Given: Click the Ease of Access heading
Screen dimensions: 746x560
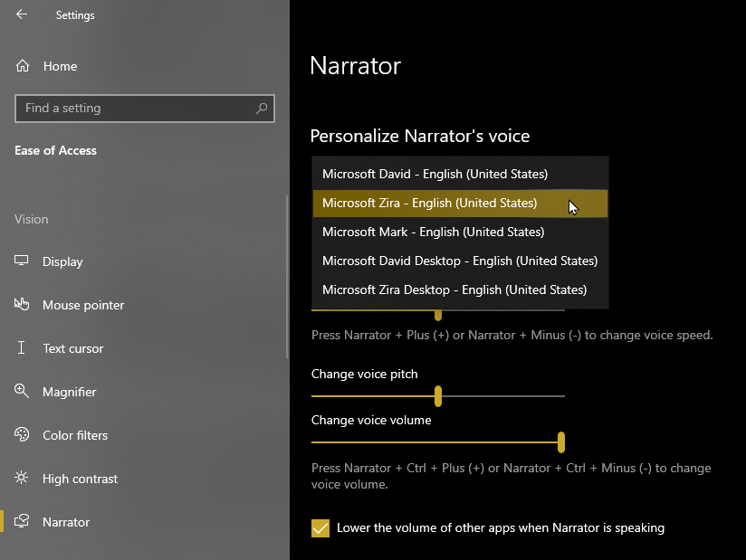Looking at the screenshot, I should (x=55, y=151).
